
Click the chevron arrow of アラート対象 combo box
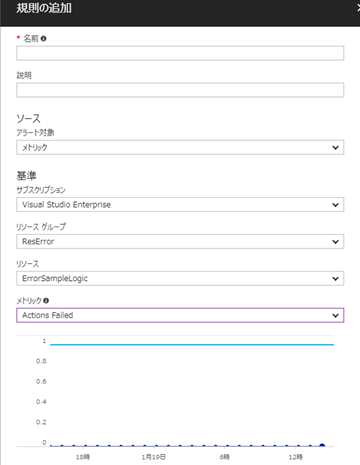[x=335, y=148]
